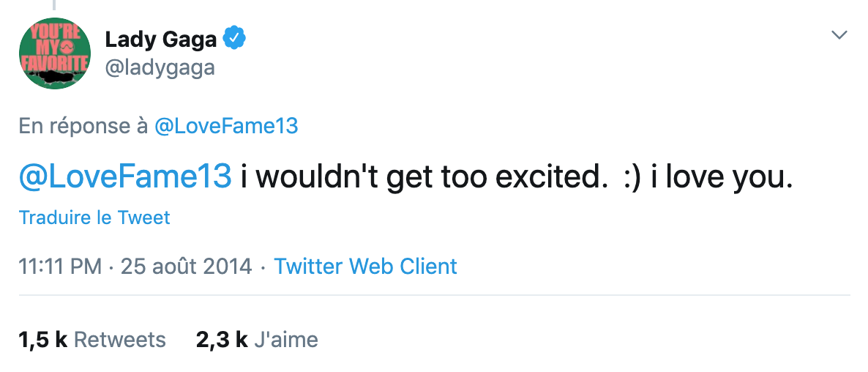The width and height of the screenshot is (868, 372).
Task: Open the Lady Gaga display name
Action: [x=161, y=37]
